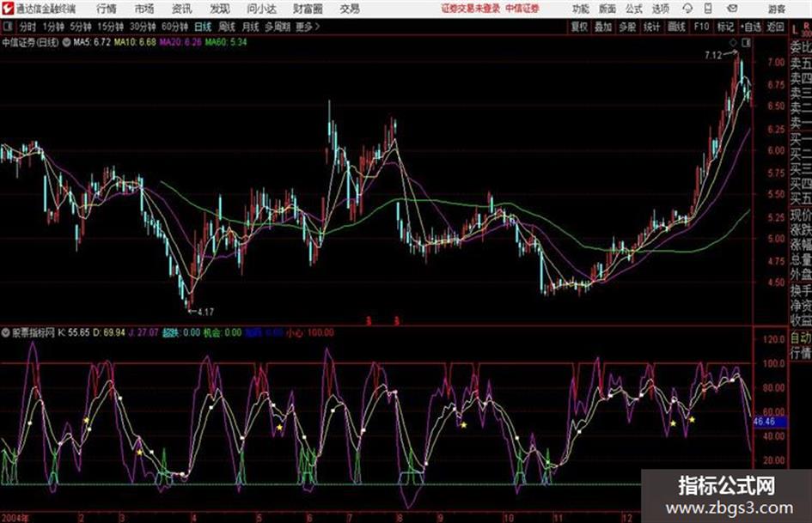Image resolution: width=812 pixels, height=523 pixels.
Task: Open the 资讯 menu
Action: [182, 9]
